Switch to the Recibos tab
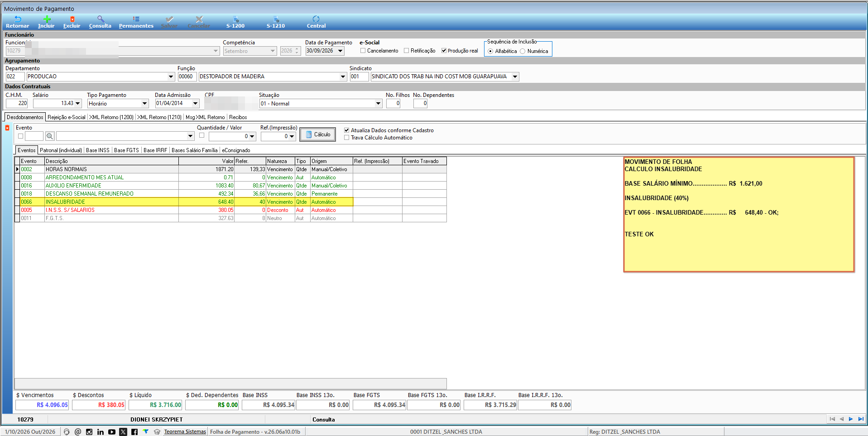868x436 pixels. pyautogui.click(x=238, y=117)
